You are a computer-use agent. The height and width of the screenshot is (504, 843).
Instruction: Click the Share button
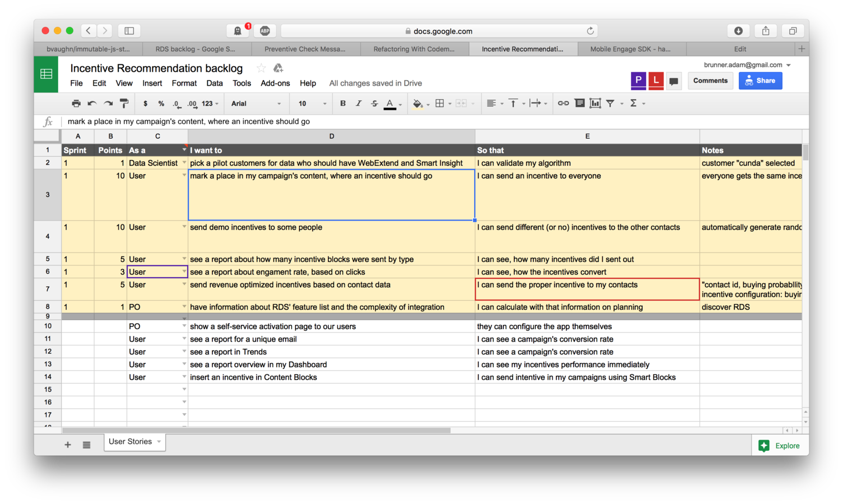click(x=760, y=81)
